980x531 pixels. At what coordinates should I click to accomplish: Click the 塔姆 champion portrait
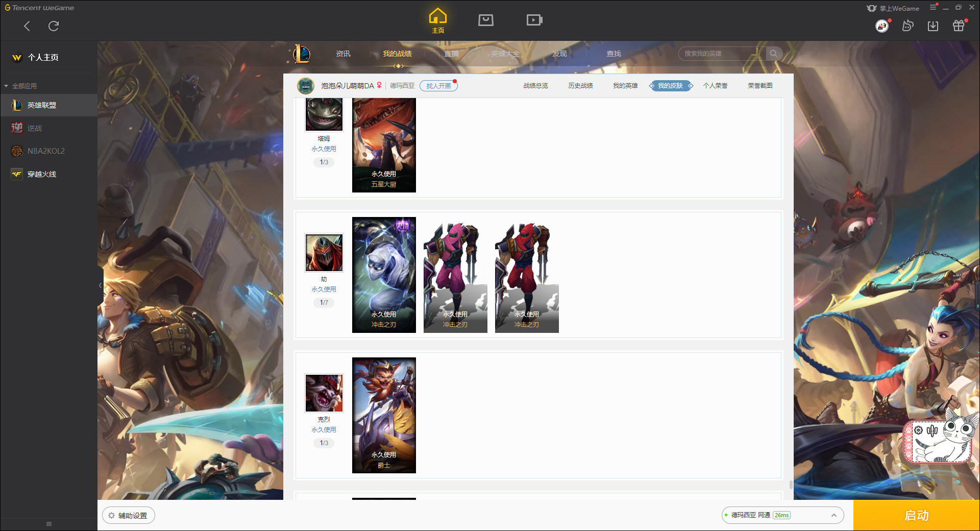(x=324, y=114)
